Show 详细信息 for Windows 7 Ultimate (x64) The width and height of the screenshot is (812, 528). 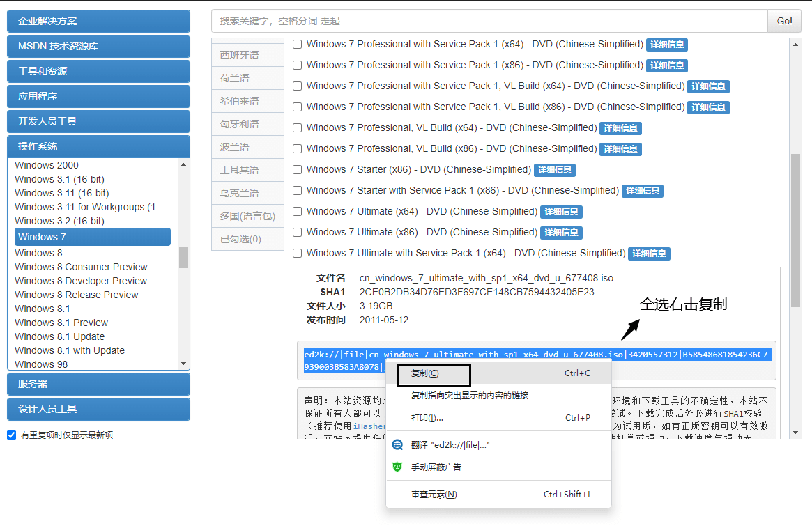click(561, 212)
